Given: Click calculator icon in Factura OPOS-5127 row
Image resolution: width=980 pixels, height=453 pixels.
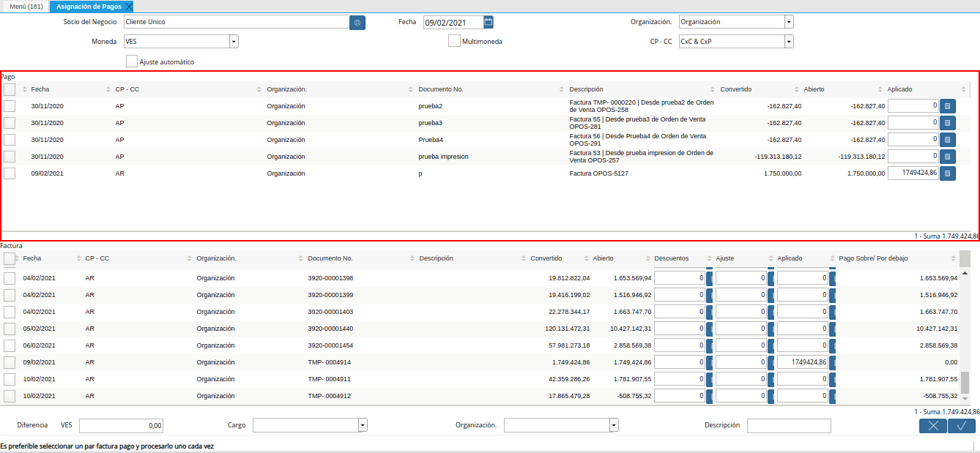Looking at the screenshot, I should [x=947, y=173].
